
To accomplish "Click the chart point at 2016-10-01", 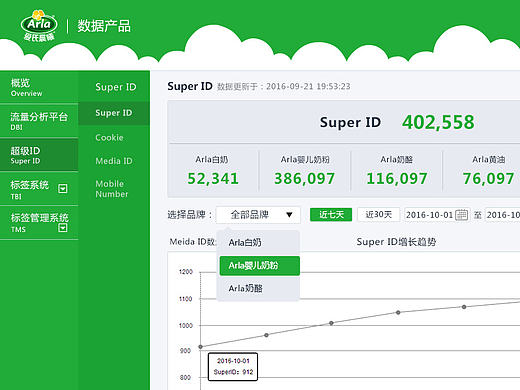I will pyautogui.click(x=200, y=347).
